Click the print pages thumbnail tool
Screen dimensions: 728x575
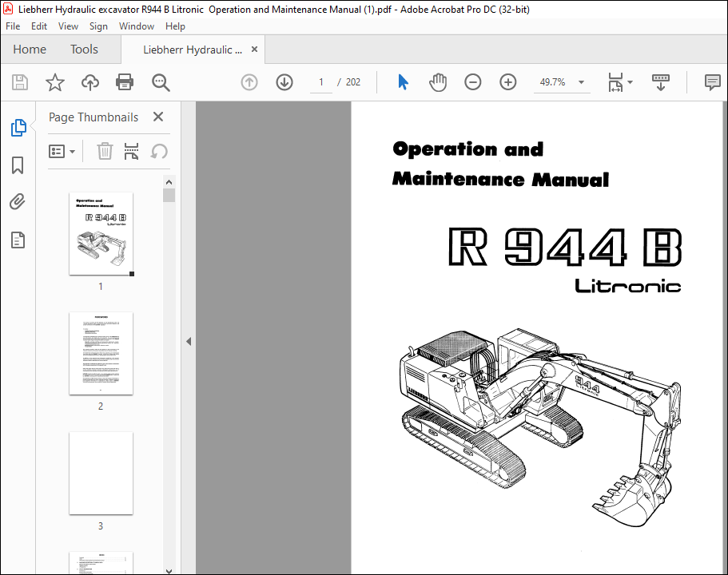[x=131, y=151]
